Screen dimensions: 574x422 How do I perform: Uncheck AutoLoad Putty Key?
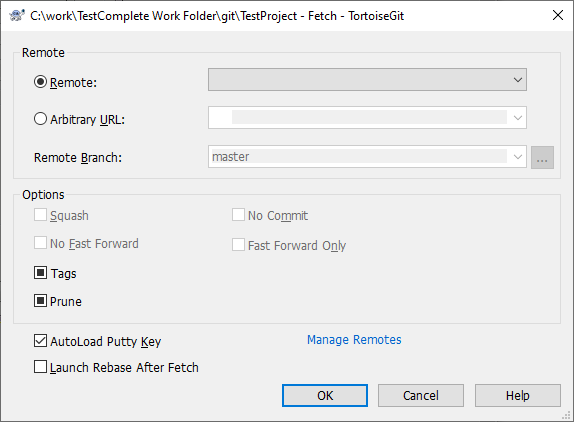(x=40, y=341)
